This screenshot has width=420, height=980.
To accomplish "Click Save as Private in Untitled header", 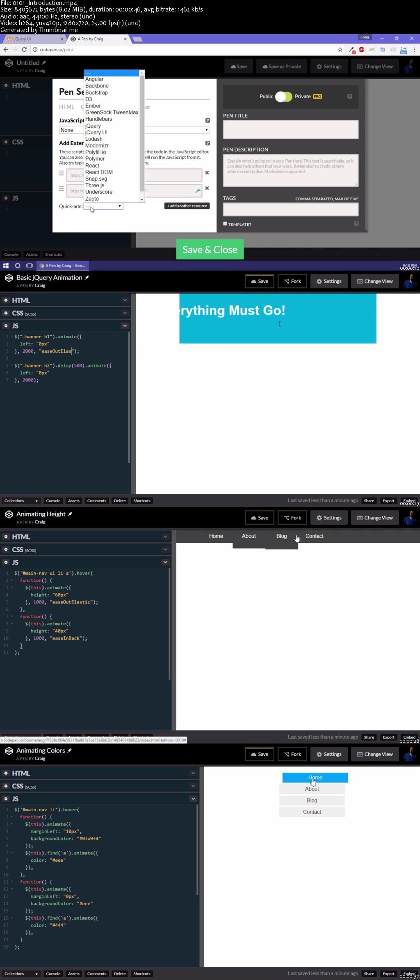I will 282,67.
